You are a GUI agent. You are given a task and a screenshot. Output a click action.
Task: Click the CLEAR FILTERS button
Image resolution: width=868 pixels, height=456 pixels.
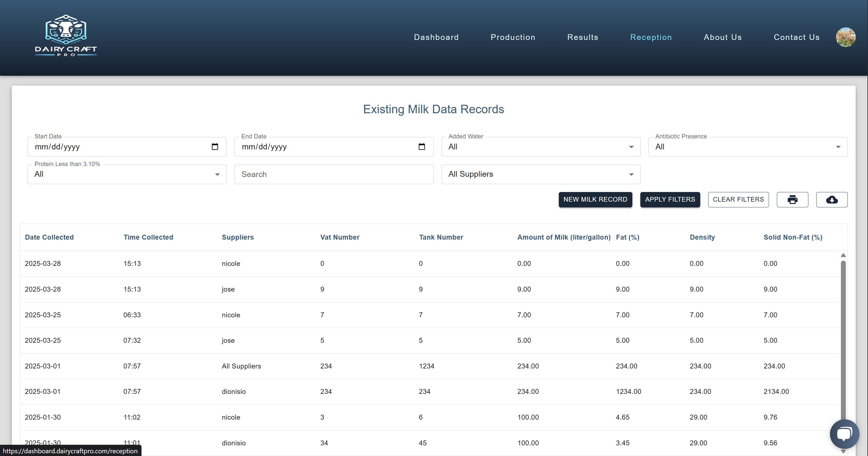pos(738,200)
